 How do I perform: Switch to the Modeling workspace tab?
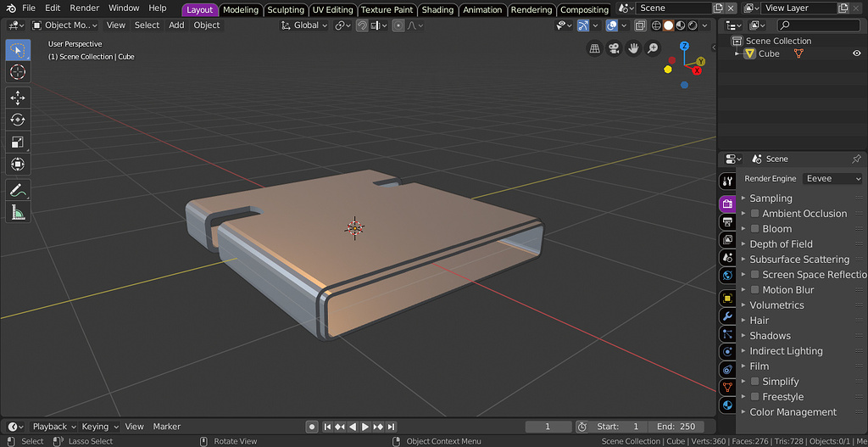pos(241,10)
